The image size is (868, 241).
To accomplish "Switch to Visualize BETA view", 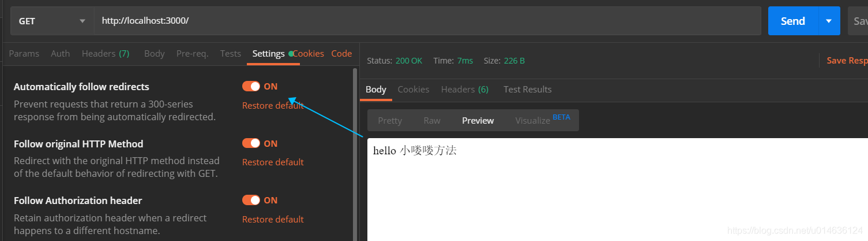I will tap(542, 120).
